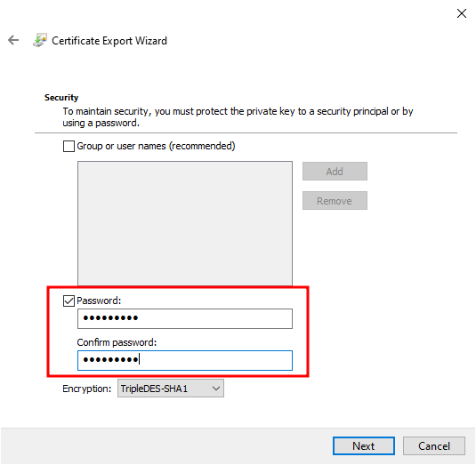The width and height of the screenshot is (476, 465).
Task: Click the 'Encryption:' label
Action: (x=87, y=389)
